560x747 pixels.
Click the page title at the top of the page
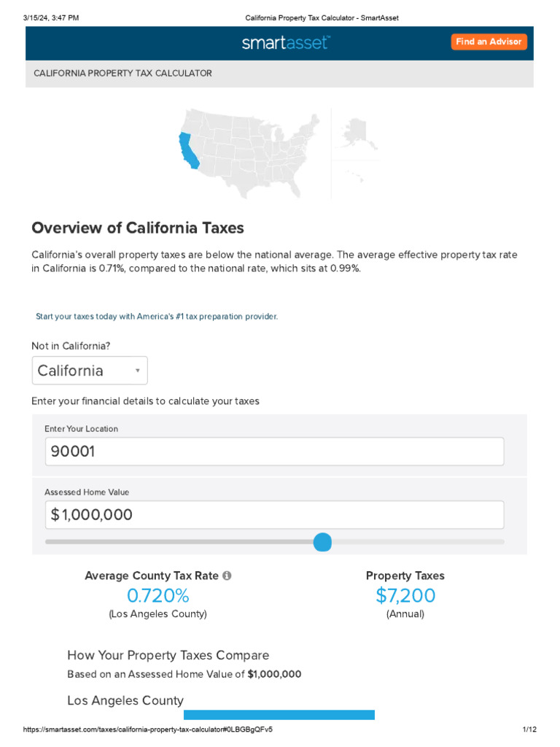322,18
